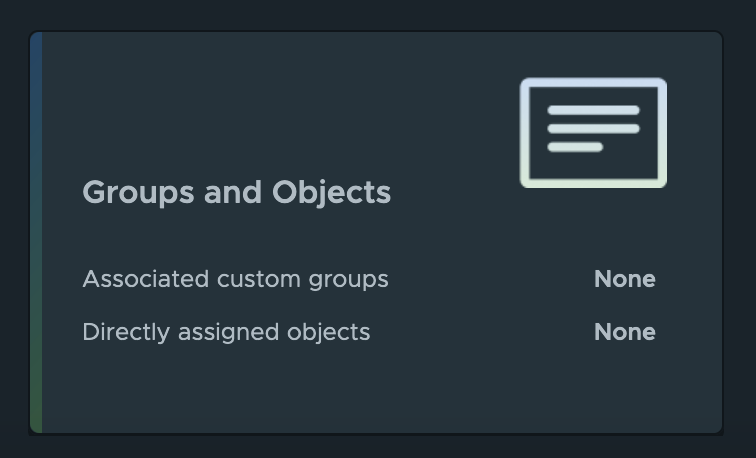
Task: Click None next to Directly assigned objects
Action: (624, 332)
